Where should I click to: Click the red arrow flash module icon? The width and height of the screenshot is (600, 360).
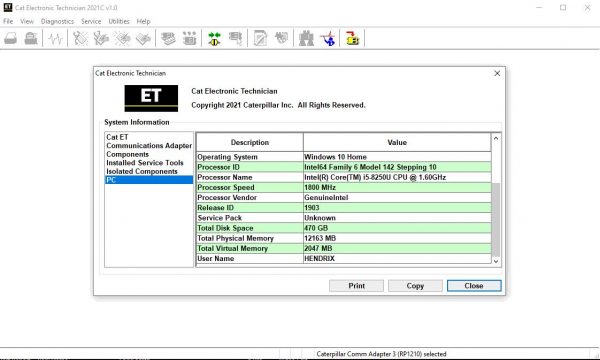352,38
